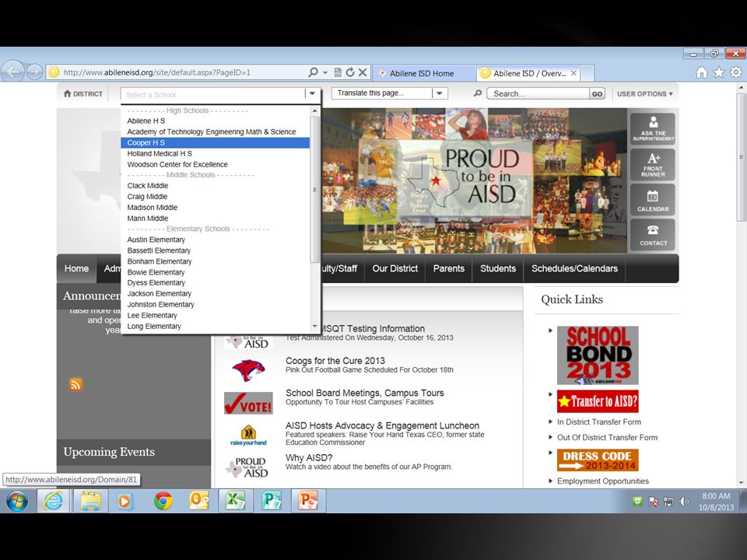
Task: Click the school dropdown list scrollbar thumb
Action: (314, 190)
